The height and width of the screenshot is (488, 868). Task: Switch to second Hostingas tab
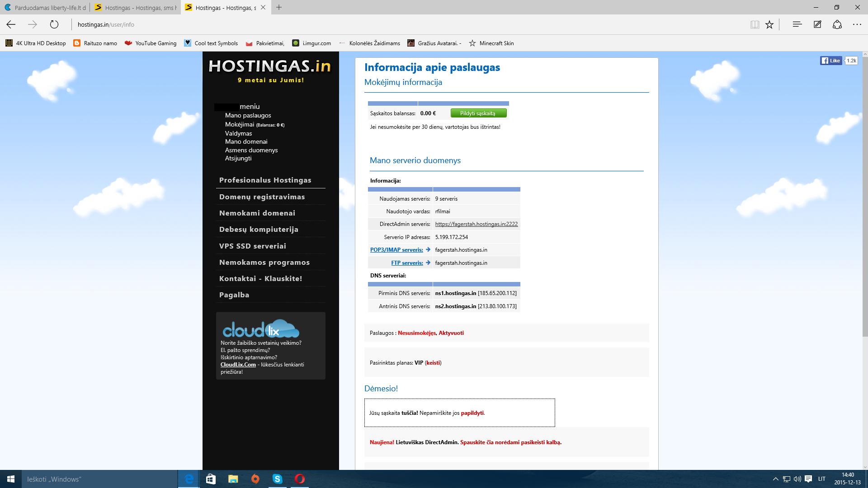[x=136, y=7]
